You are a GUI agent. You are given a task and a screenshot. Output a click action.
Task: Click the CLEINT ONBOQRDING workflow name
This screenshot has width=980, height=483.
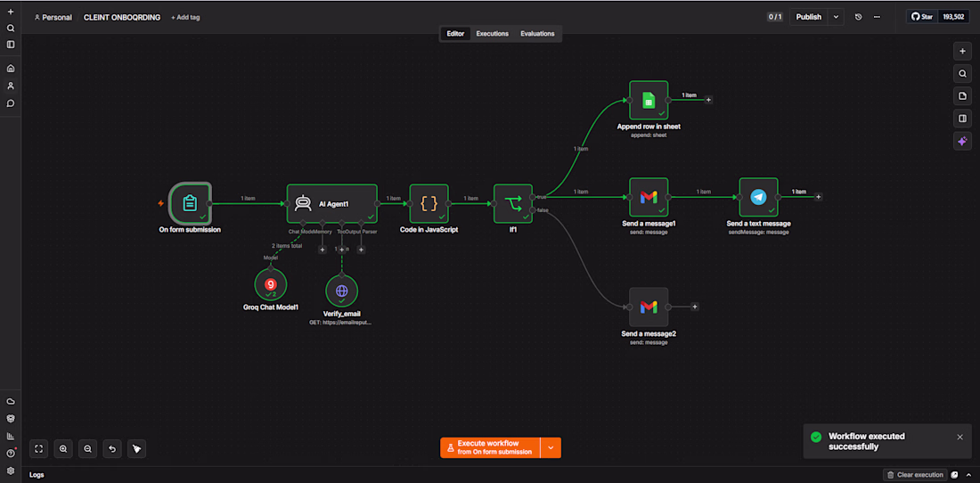(120, 18)
